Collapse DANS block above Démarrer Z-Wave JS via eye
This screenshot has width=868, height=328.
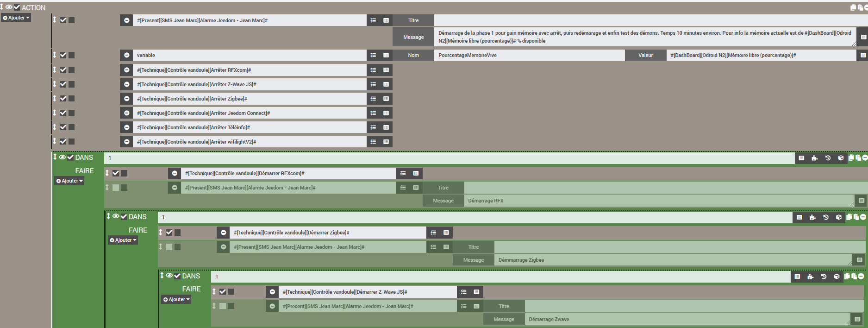point(169,276)
